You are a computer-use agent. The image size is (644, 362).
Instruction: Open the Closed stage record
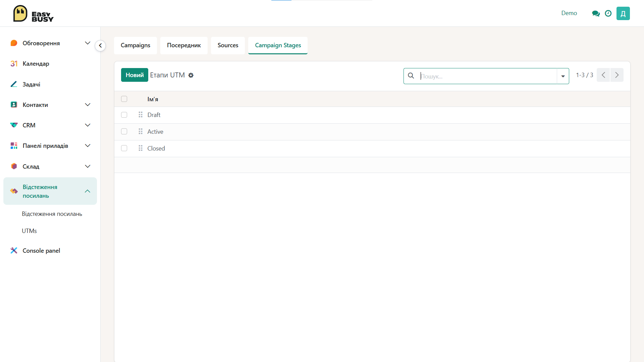coord(156,148)
